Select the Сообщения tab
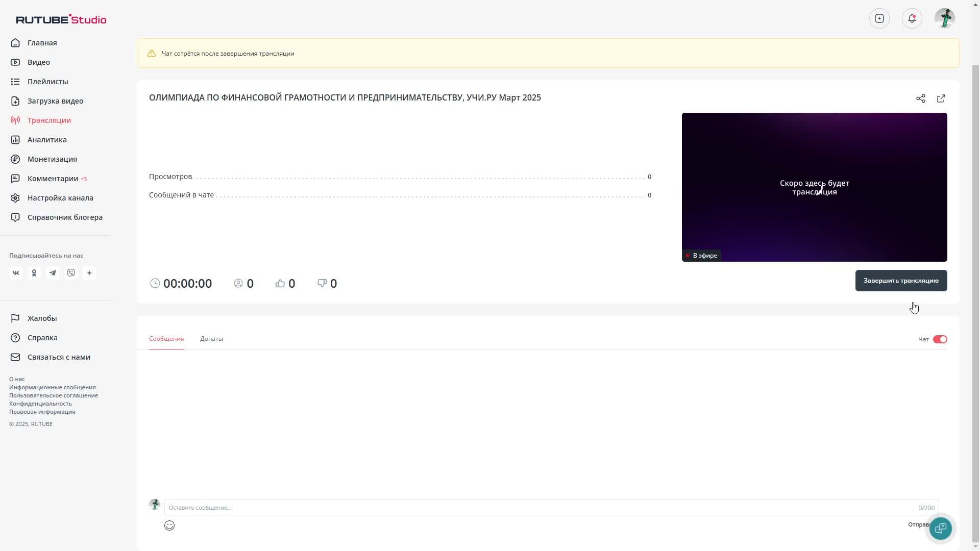The width and height of the screenshot is (980, 551). click(x=166, y=338)
